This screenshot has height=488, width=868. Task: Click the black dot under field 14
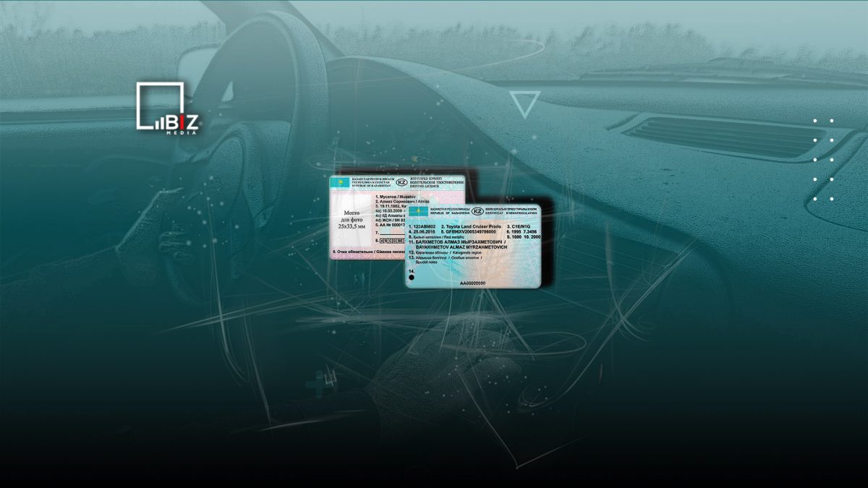coord(411,278)
